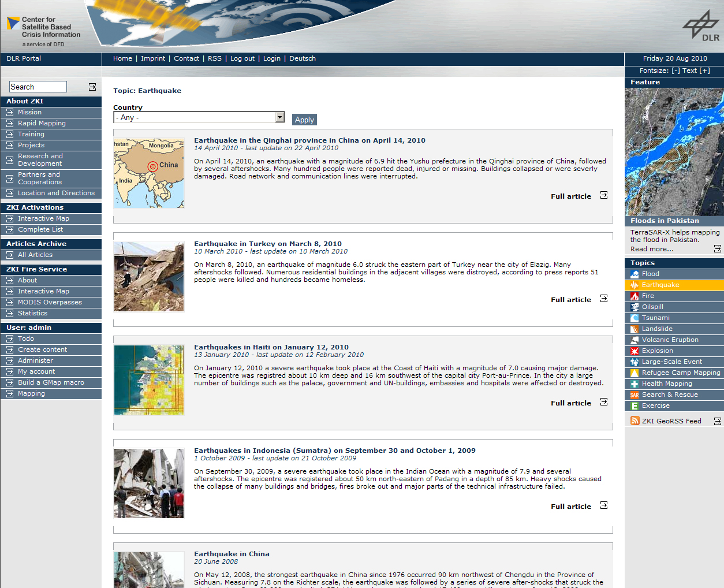Open the Haiti earthquake map thumbnail
724x588 pixels.
pyautogui.click(x=149, y=380)
